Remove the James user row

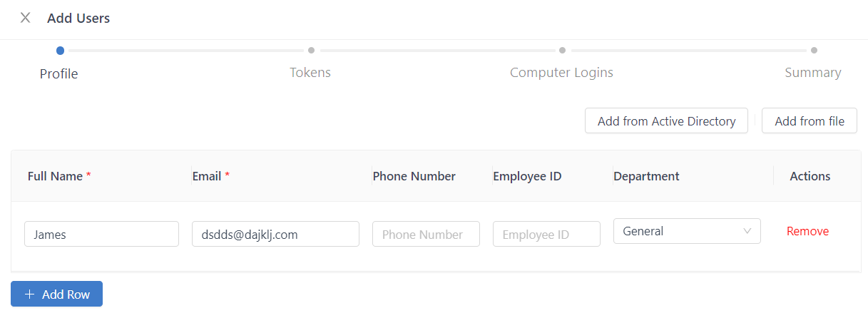(807, 231)
